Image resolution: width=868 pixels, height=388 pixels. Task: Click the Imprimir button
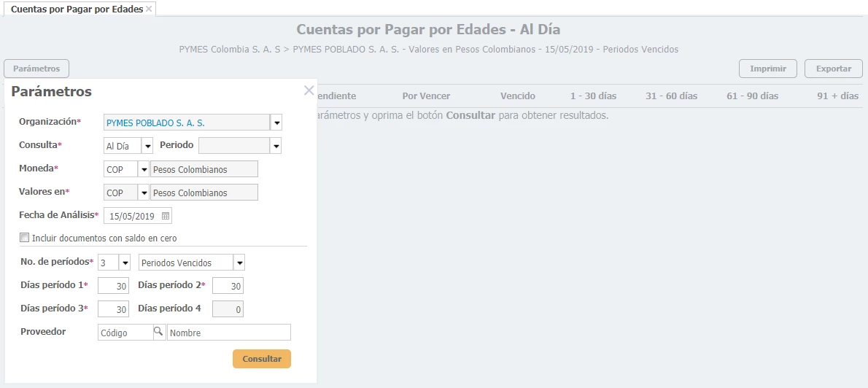point(767,69)
